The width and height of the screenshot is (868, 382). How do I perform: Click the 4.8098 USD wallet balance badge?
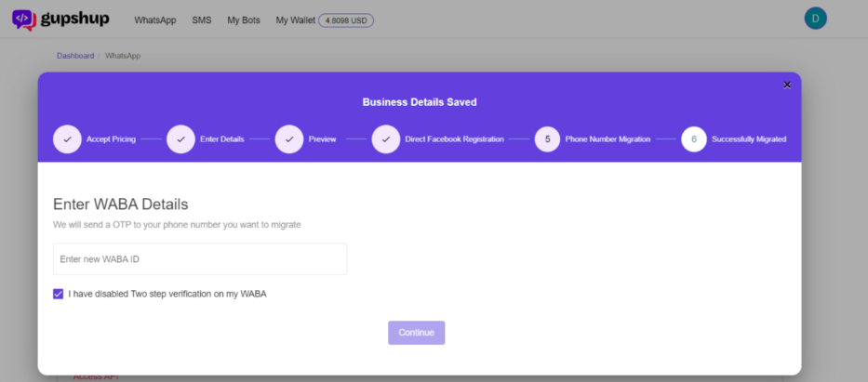coord(346,20)
